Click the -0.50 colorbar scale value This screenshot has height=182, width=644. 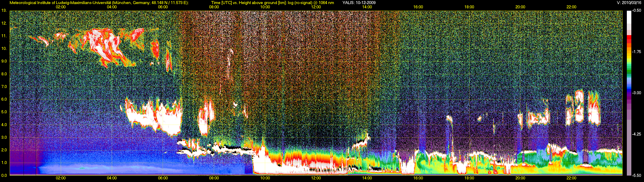(636, 11)
